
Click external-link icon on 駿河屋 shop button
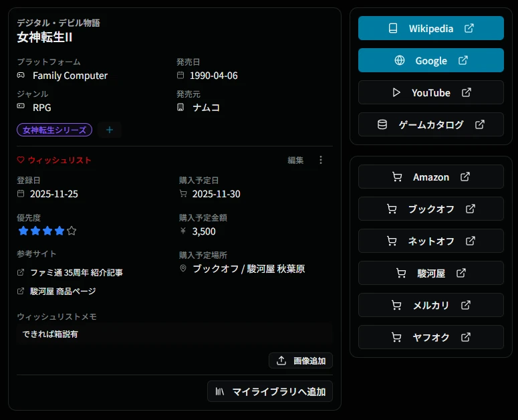click(461, 273)
